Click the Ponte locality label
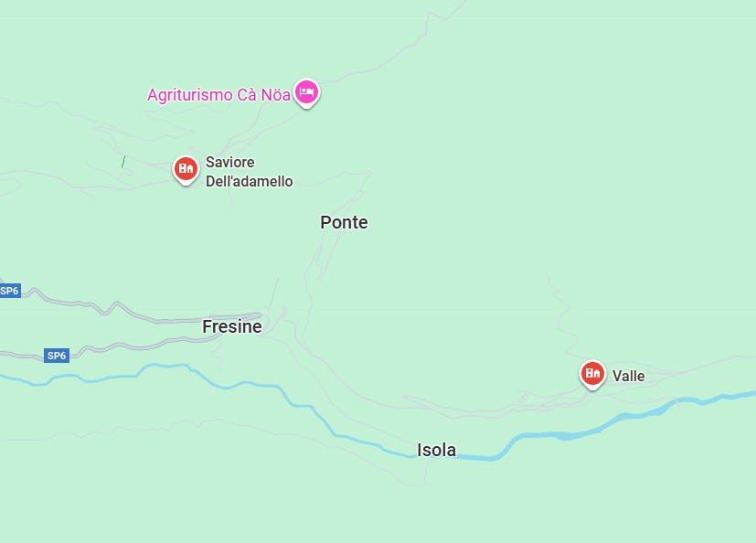 (x=344, y=222)
